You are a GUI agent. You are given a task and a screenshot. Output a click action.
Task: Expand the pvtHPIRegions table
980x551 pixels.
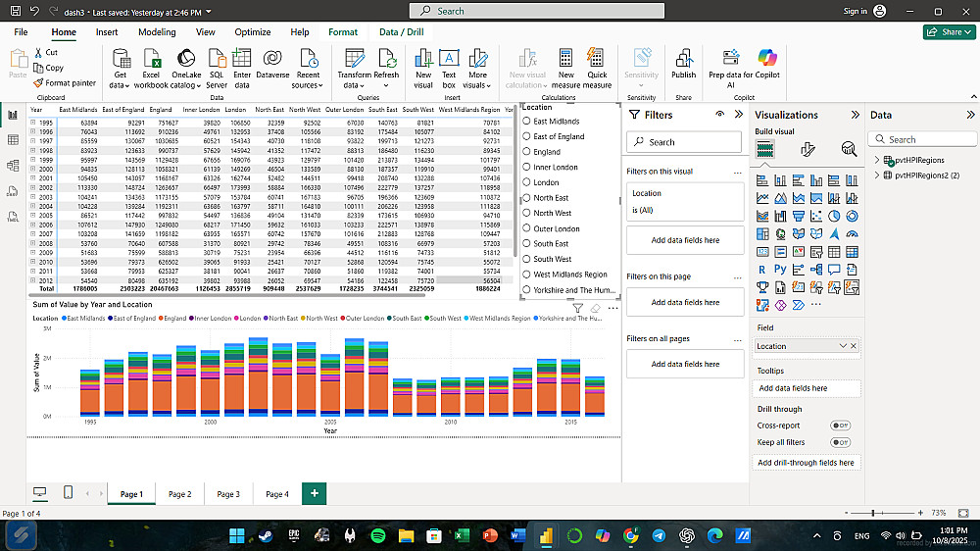pyautogui.click(x=877, y=160)
